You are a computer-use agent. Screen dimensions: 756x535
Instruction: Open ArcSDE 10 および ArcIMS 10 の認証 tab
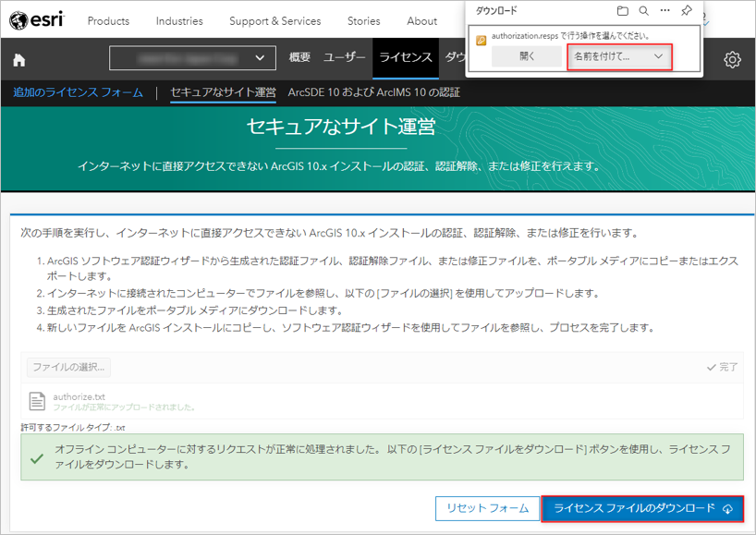pyautogui.click(x=373, y=92)
